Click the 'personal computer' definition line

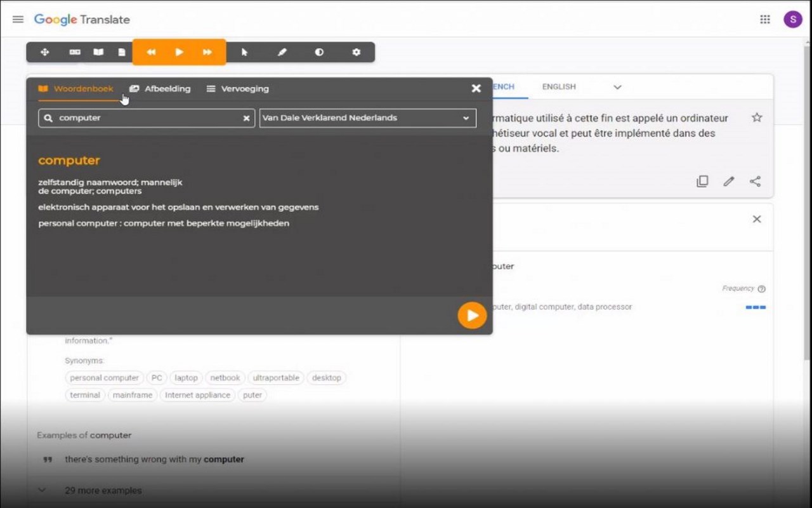[x=164, y=224]
